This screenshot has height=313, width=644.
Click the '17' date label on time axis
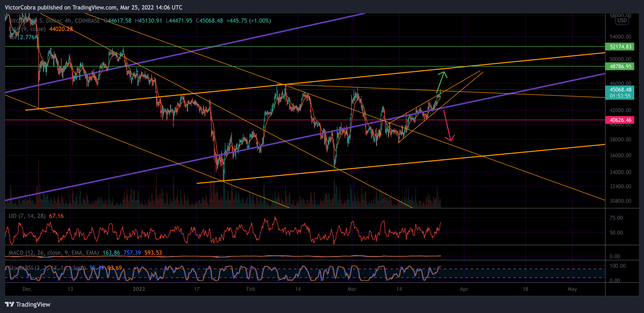pyautogui.click(x=197, y=289)
